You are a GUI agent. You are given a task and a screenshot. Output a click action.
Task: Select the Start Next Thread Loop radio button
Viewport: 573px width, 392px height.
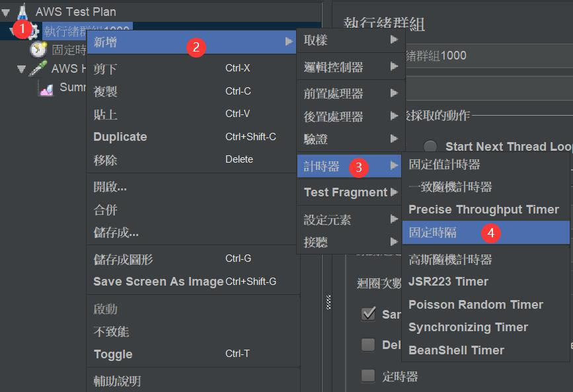pyautogui.click(x=430, y=147)
